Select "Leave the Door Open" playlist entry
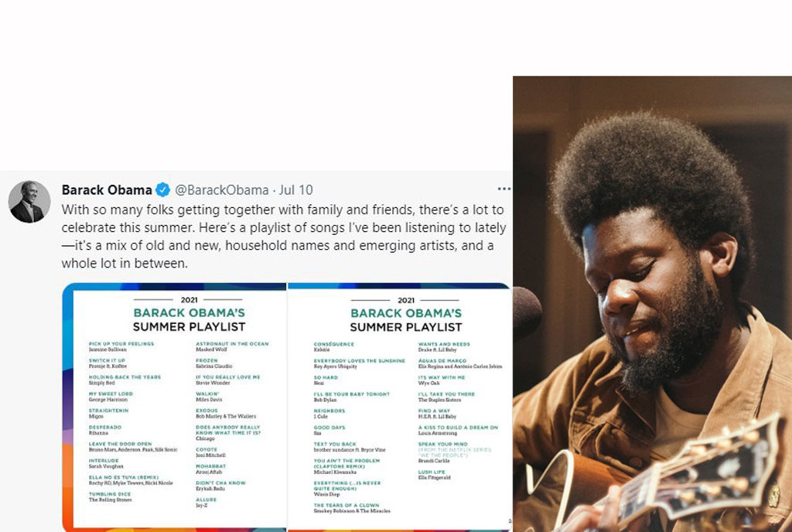 point(133,447)
